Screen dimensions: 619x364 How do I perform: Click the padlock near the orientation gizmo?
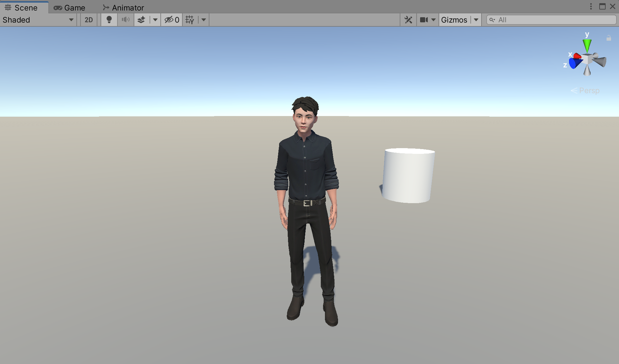[609, 38]
